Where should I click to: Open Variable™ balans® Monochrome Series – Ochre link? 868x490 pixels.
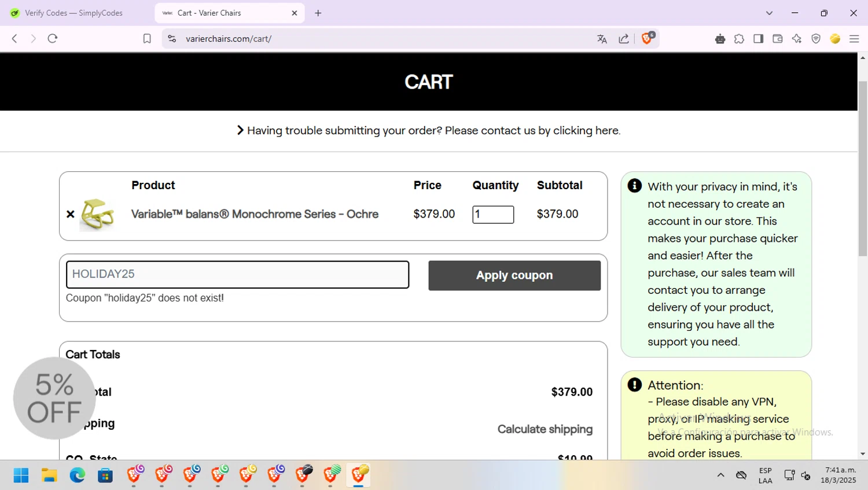(x=255, y=214)
